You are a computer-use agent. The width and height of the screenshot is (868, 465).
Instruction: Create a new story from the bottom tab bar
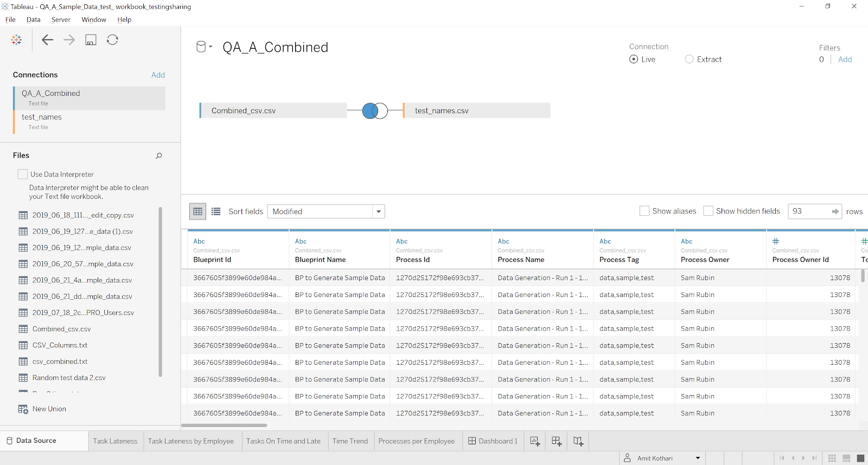[578, 441]
